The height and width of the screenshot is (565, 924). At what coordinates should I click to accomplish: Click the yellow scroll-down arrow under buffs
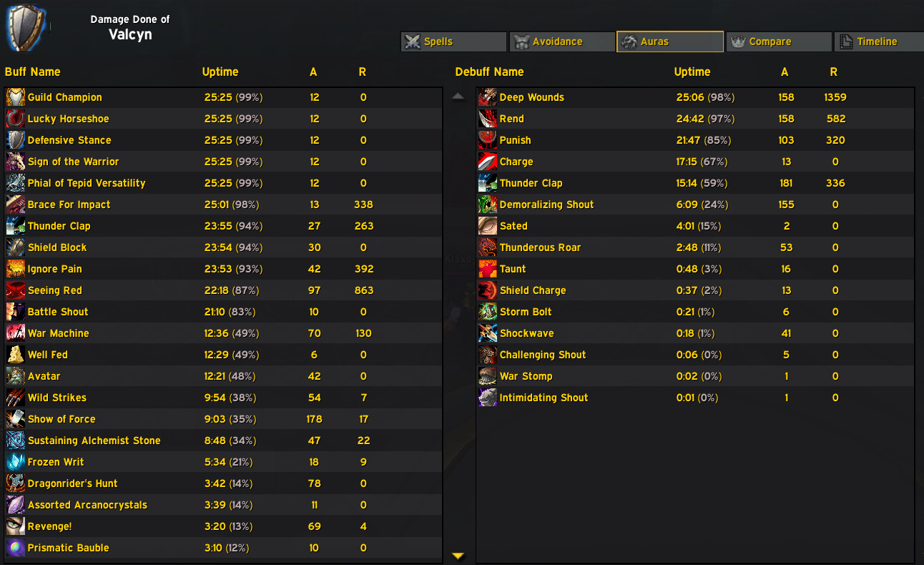click(x=458, y=556)
